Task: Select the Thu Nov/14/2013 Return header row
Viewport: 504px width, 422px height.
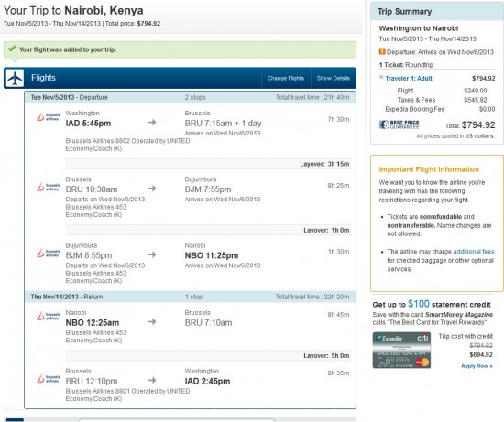Action: (x=190, y=297)
